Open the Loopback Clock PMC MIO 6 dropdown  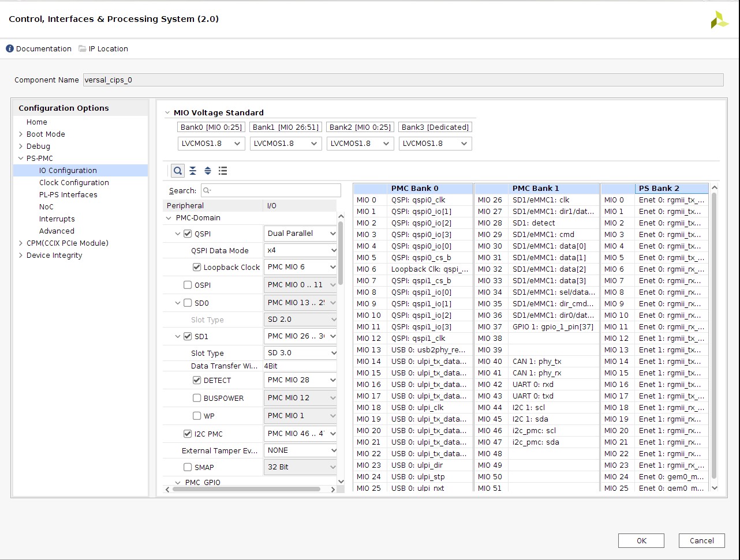300,267
